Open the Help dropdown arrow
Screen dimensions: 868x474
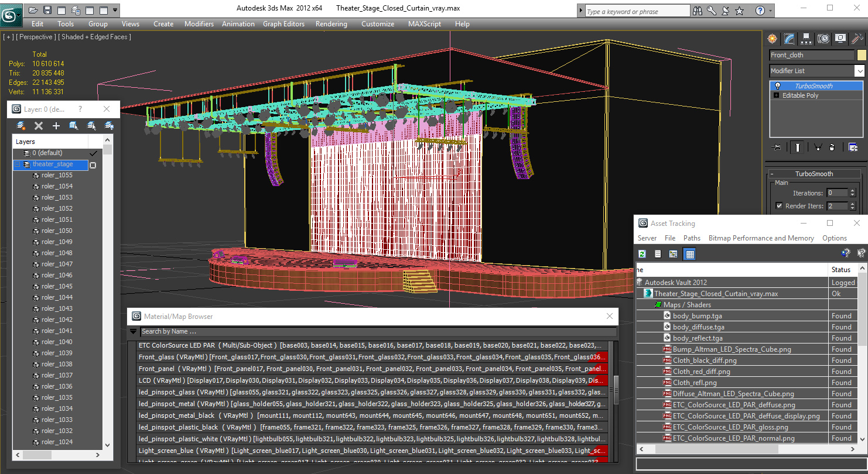771,11
